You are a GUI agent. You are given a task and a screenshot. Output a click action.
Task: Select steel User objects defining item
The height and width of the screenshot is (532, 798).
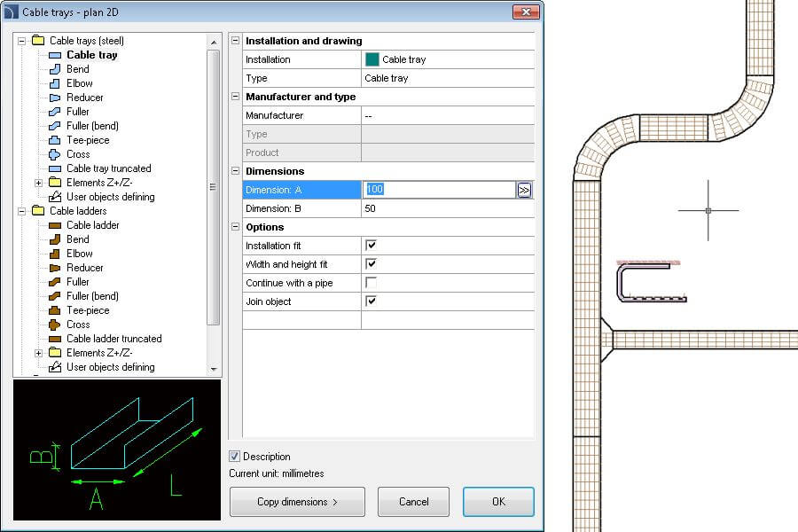point(110,197)
